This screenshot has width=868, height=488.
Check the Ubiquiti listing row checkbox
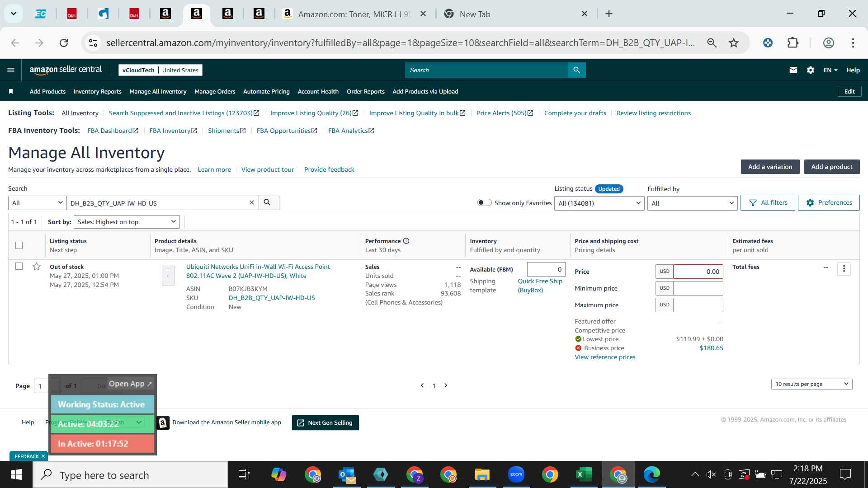click(x=19, y=266)
